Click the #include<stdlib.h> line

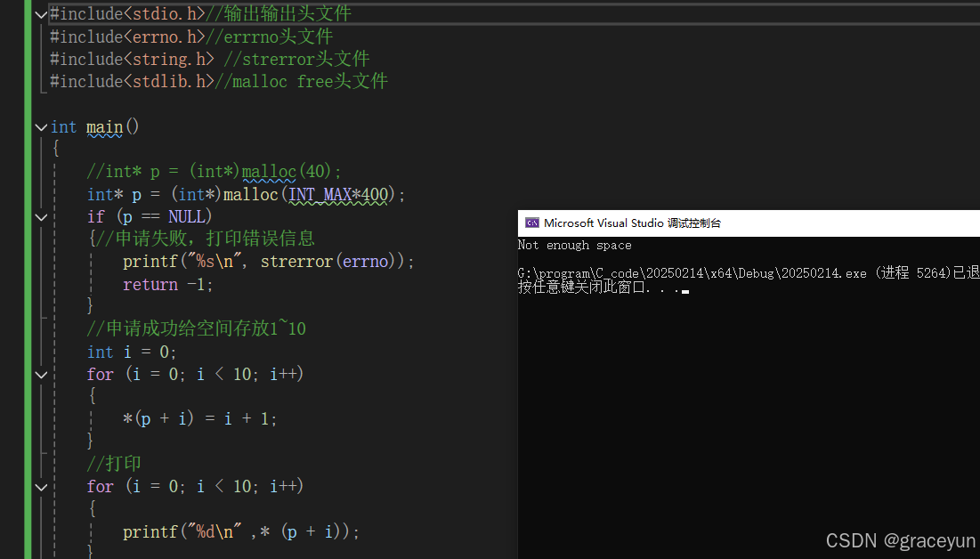point(219,82)
